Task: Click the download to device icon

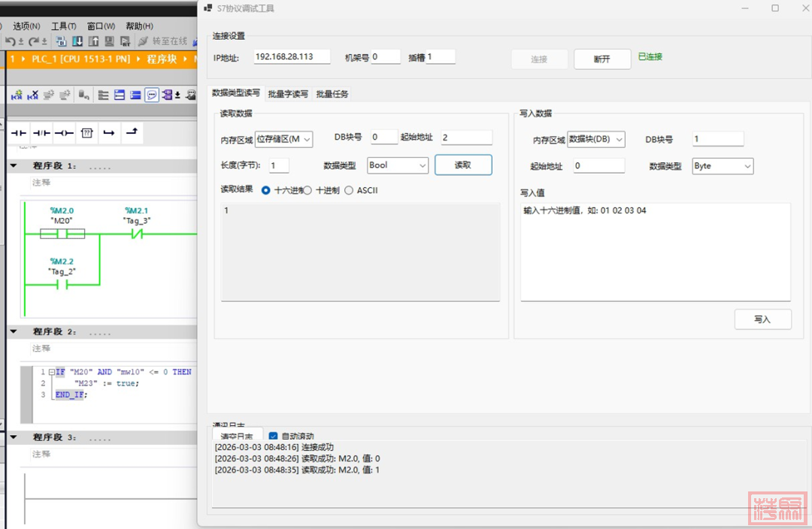Action: point(77,41)
